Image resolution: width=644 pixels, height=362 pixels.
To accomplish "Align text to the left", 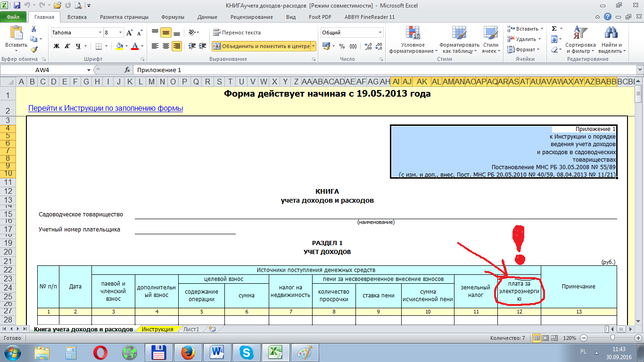I will pyautogui.click(x=155, y=46).
